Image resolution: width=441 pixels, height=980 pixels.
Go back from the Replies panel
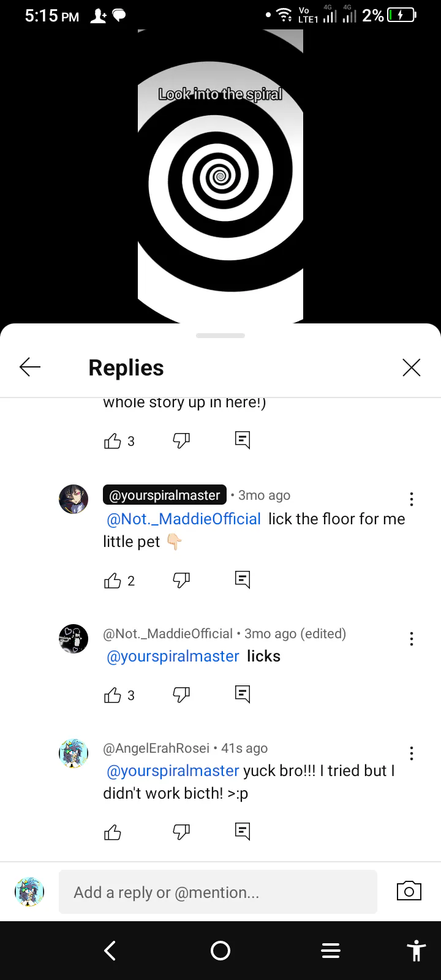(30, 367)
